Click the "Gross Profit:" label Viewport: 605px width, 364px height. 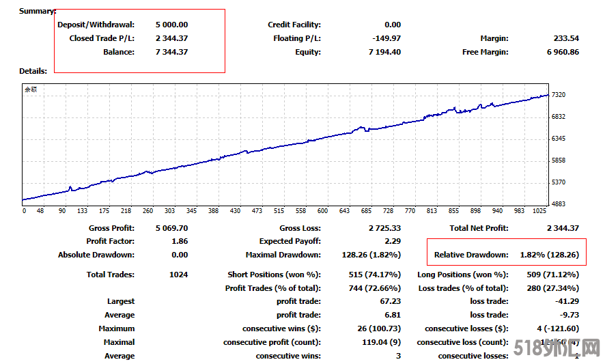[111, 228]
